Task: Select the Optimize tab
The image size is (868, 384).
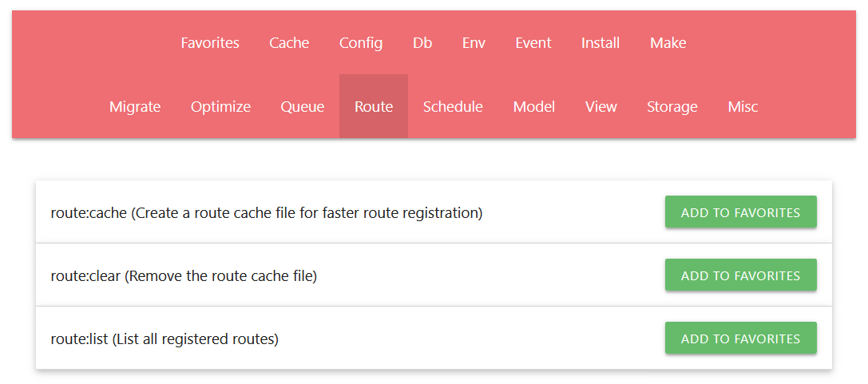Action: point(220,107)
